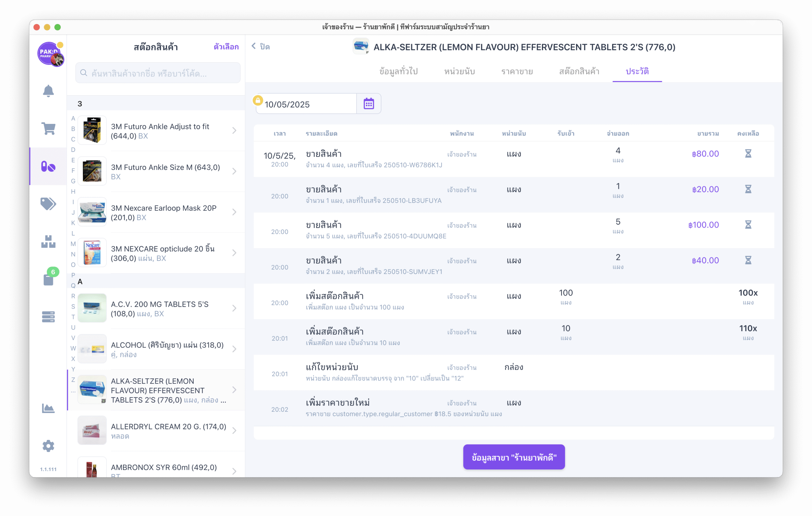Switch to the ราคาขาย tab
Viewport: 812px width, 516px height.
(x=517, y=71)
